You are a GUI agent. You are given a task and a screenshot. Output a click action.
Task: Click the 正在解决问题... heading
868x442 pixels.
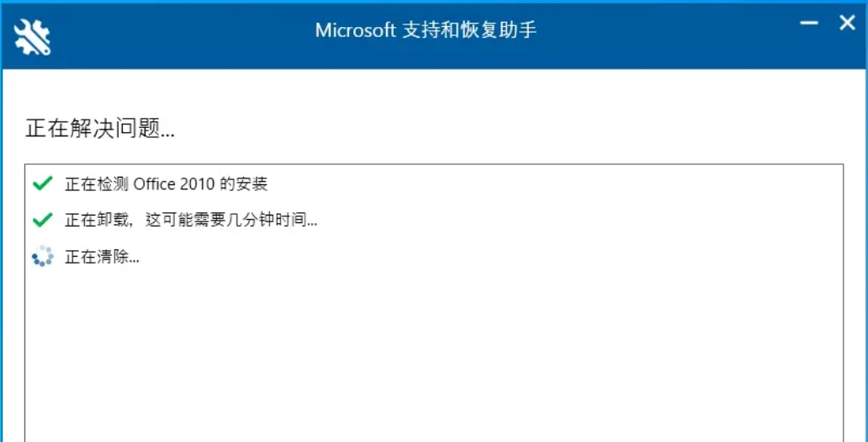100,130
